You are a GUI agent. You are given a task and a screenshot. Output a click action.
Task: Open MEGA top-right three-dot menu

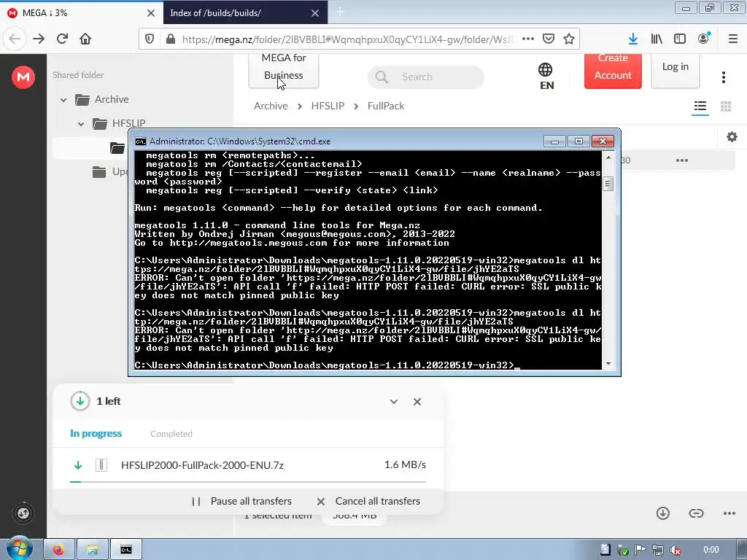pyautogui.click(x=723, y=77)
